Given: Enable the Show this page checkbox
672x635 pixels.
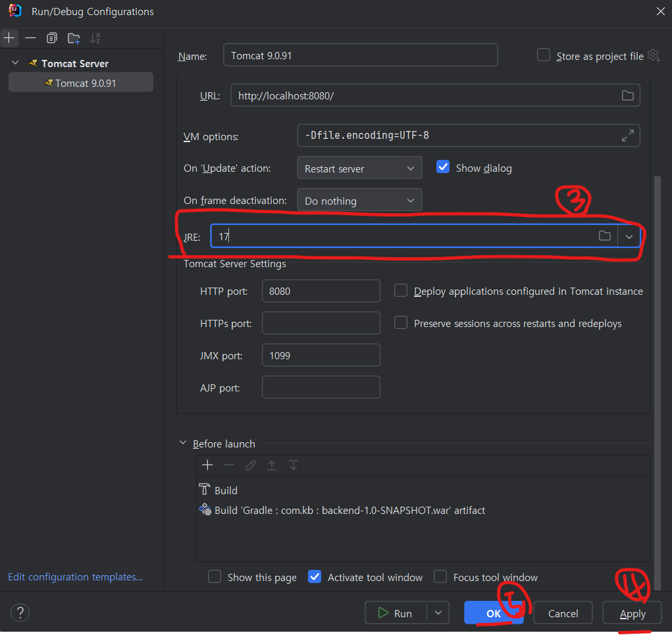Looking at the screenshot, I should click(x=215, y=576).
